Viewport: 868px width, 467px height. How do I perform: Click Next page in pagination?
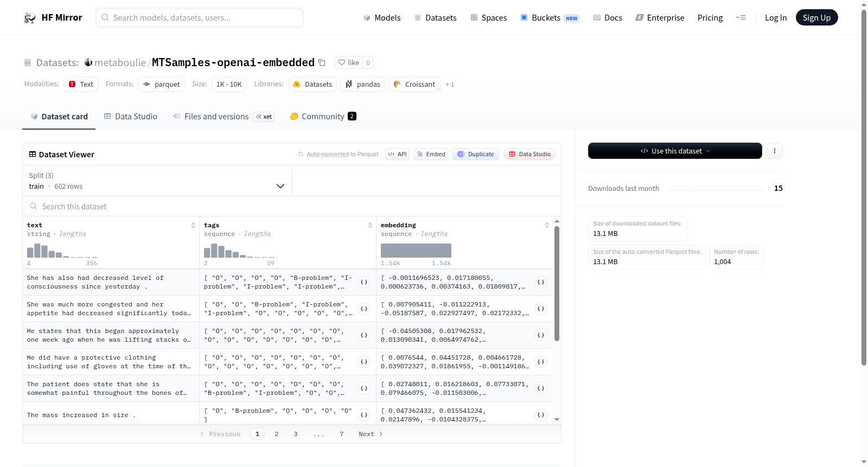[371, 434]
